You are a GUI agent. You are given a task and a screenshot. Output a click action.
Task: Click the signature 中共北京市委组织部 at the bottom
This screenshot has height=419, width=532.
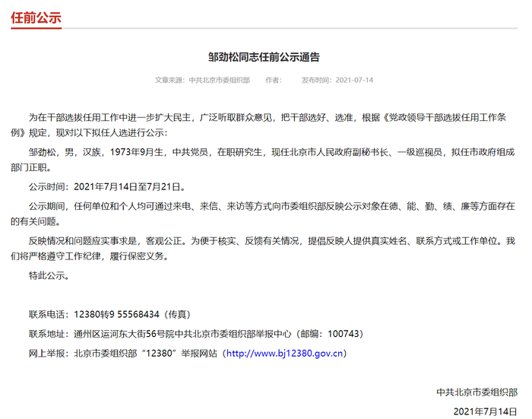[x=477, y=392]
